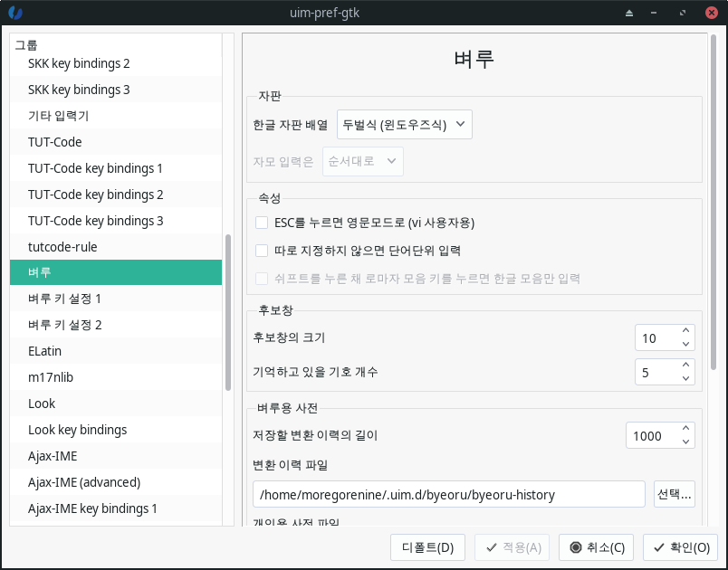Click the 변환 이력 파일 path field
Viewport: 728px width, 570px height.
(448, 495)
